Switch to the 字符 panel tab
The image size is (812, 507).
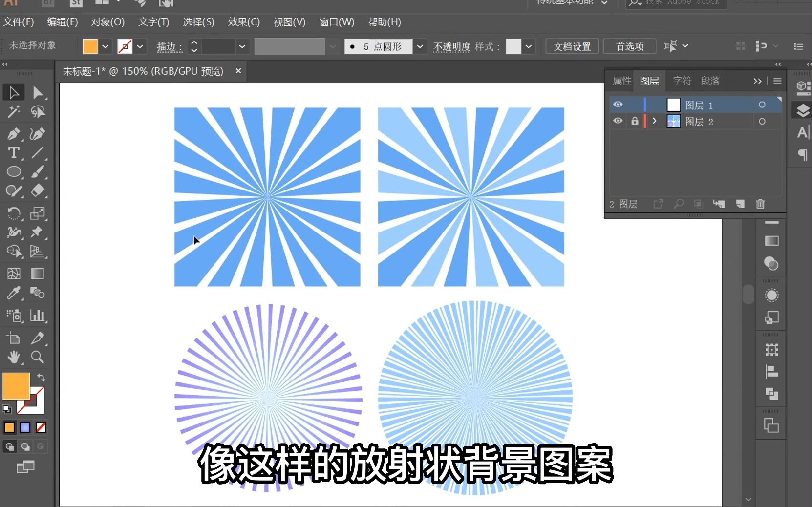click(681, 81)
